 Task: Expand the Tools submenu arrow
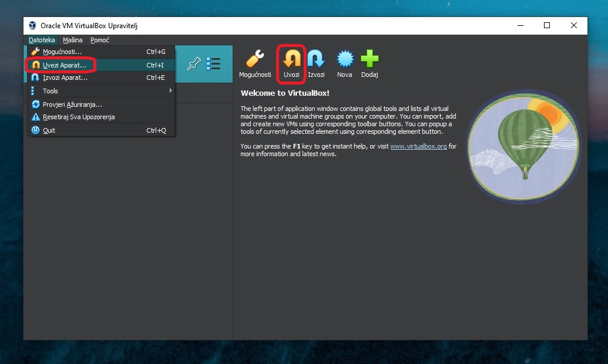tap(170, 91)
